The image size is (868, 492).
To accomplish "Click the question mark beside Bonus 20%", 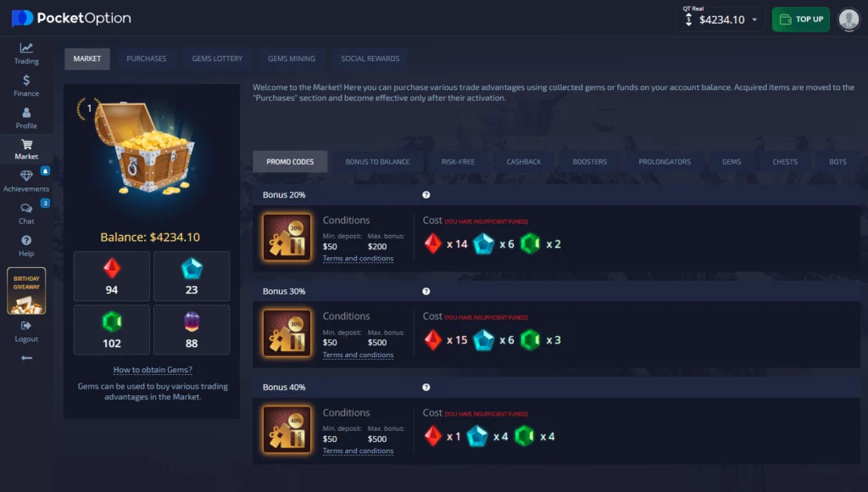I will point(426,194).
